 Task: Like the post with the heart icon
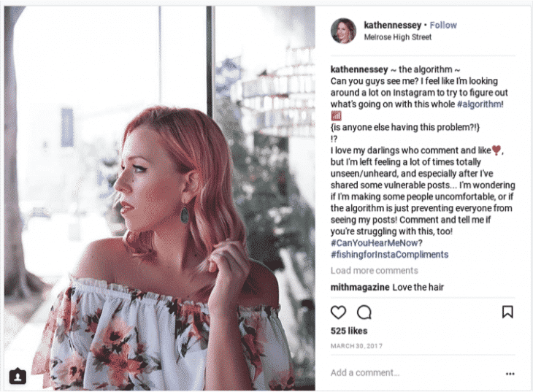pos(338,312)
